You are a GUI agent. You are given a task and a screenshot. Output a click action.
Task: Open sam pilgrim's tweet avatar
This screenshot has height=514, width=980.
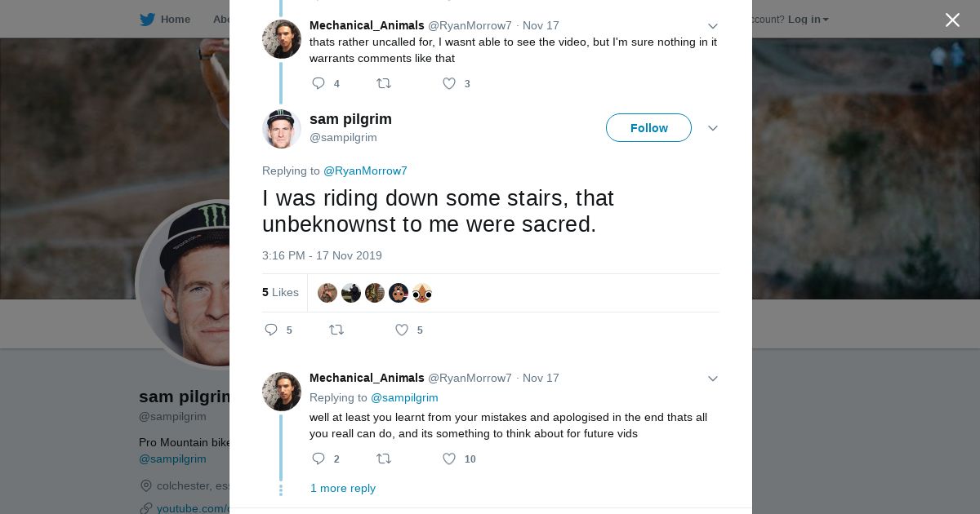[x=282, y=129]
